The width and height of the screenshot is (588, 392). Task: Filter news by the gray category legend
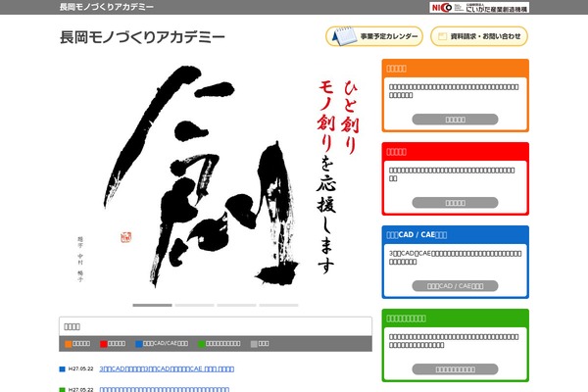click(260, 344)
